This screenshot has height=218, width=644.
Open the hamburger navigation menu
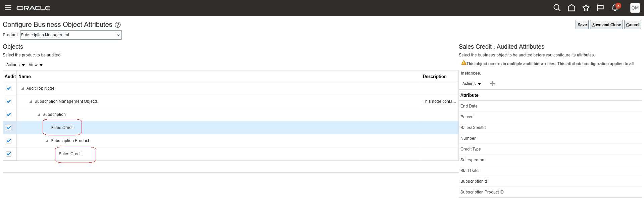click(8, 8)
